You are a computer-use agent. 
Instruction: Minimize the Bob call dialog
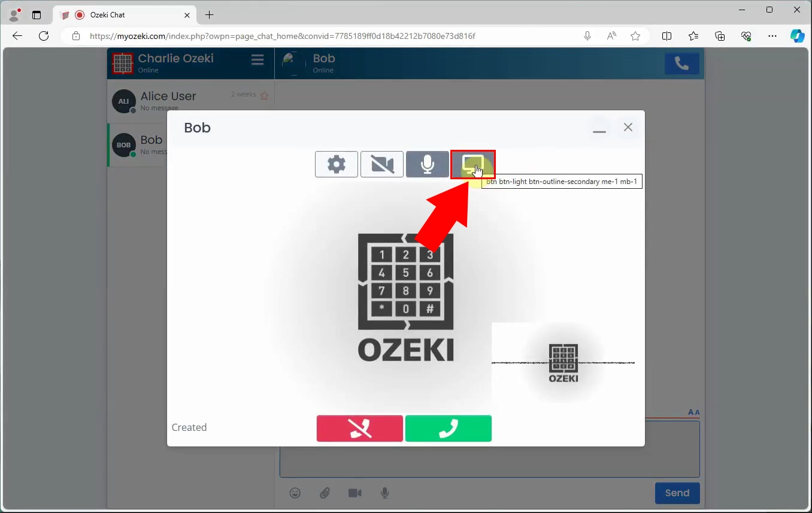click(599, 129)
